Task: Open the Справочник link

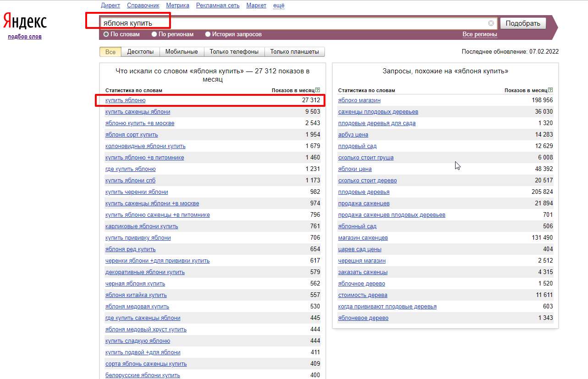Action: 143,5
